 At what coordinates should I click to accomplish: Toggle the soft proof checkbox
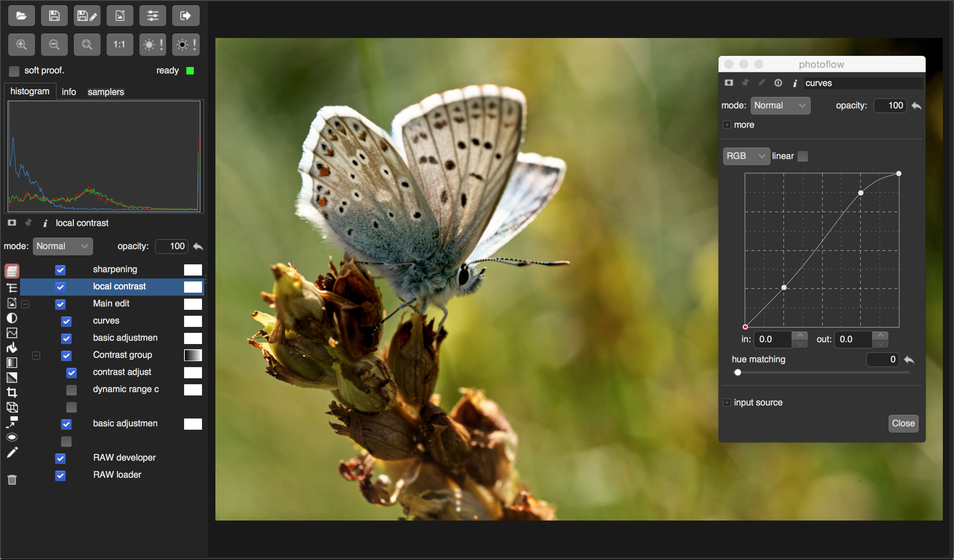[14, 71]
